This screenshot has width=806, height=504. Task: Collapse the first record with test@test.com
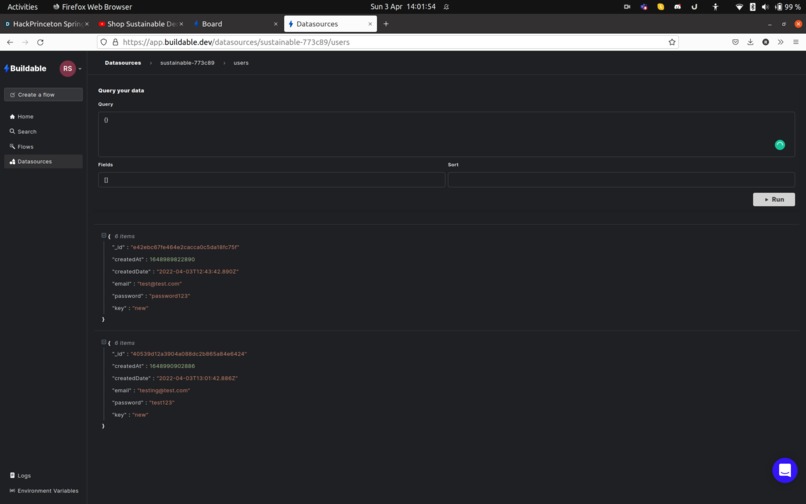104,236
